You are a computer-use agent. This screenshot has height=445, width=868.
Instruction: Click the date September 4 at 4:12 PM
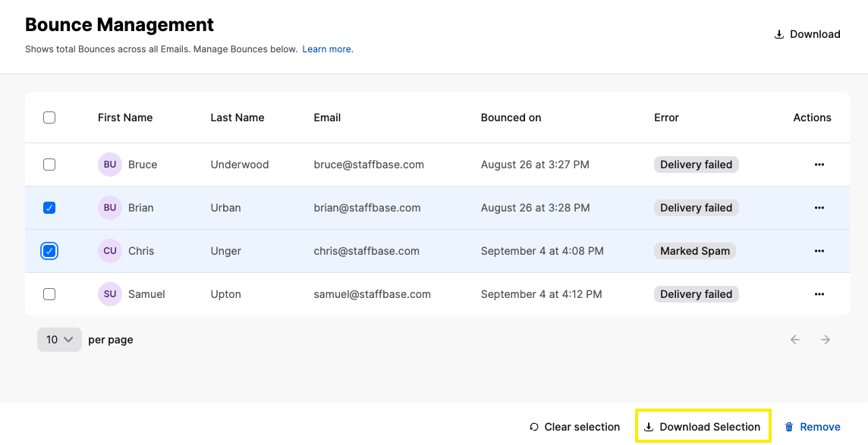(542, 294)
